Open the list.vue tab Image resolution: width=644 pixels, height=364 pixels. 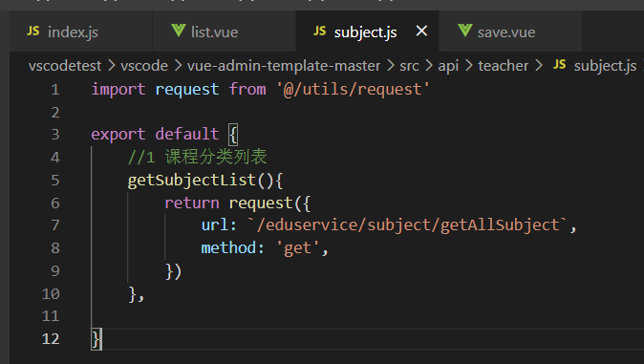(x=224, y=32)
